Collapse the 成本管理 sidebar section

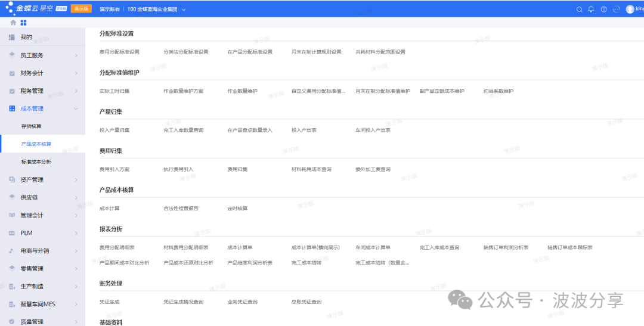[x=76, y=109]
